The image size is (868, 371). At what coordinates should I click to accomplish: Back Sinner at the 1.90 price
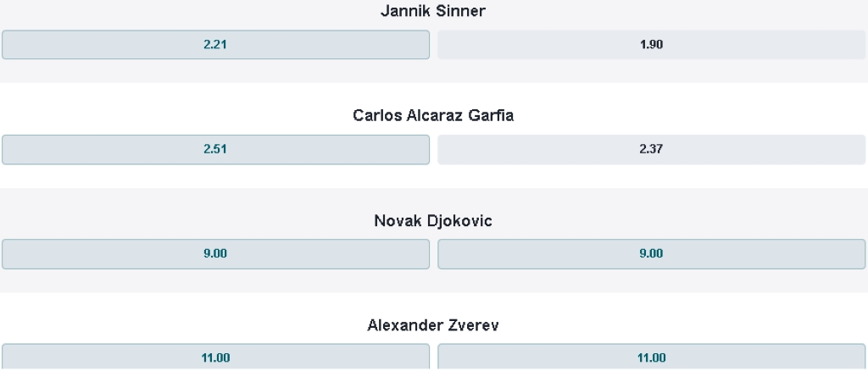[x=651, y=45]
